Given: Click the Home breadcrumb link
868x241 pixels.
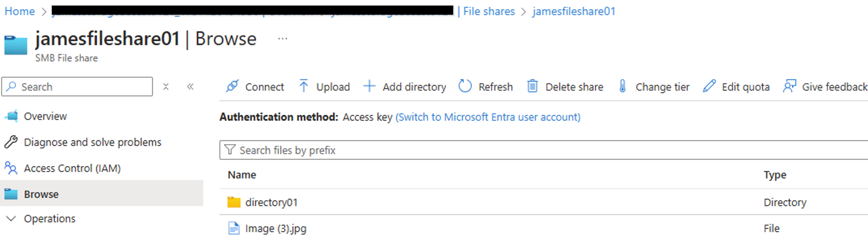Looking at the screenshot, I should (x=19, y=11).
